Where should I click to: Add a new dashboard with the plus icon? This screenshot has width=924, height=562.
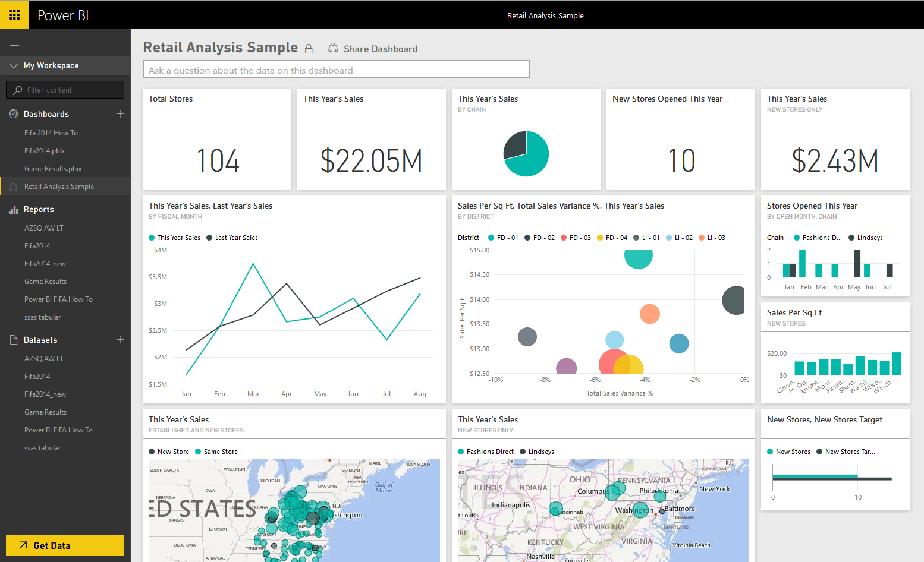coord(120,113)
